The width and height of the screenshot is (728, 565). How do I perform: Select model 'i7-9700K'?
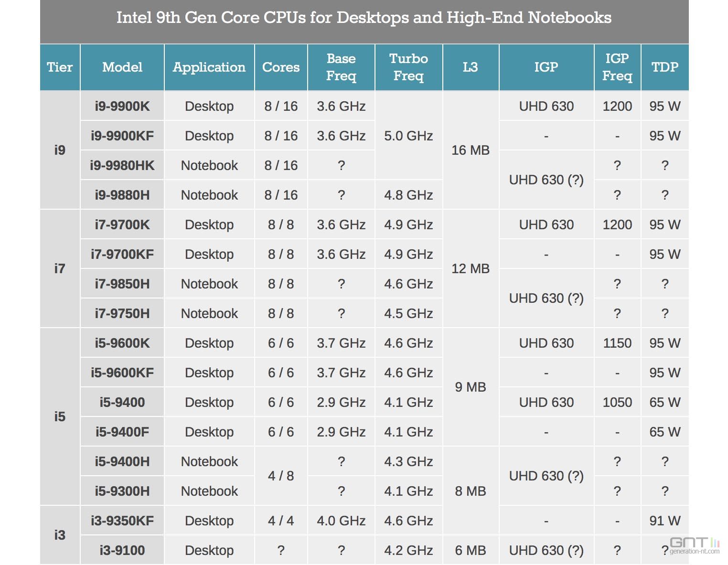pyautogui.click(x=122, y=224)
